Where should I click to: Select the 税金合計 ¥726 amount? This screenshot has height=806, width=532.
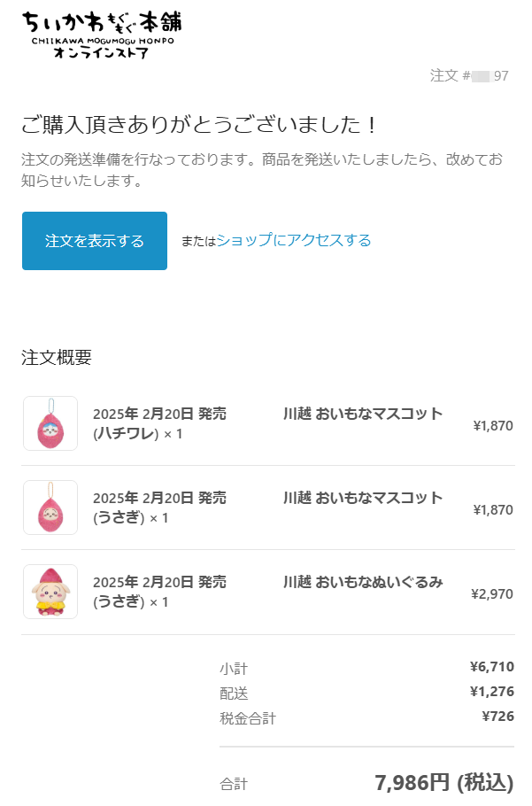(497, 716)
